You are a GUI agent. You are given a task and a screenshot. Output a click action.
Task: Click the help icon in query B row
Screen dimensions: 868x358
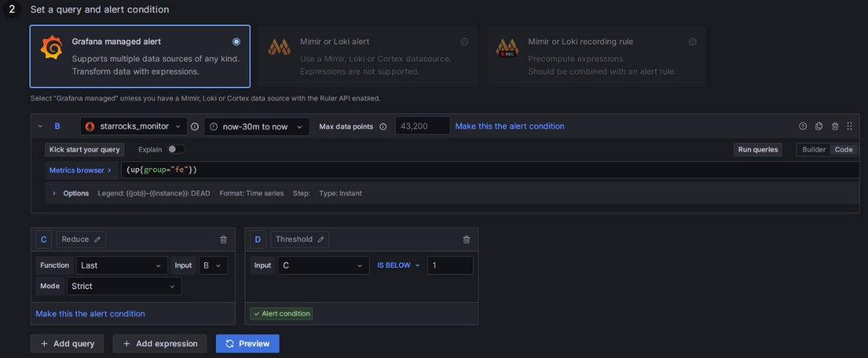click(x=803, y=126)
